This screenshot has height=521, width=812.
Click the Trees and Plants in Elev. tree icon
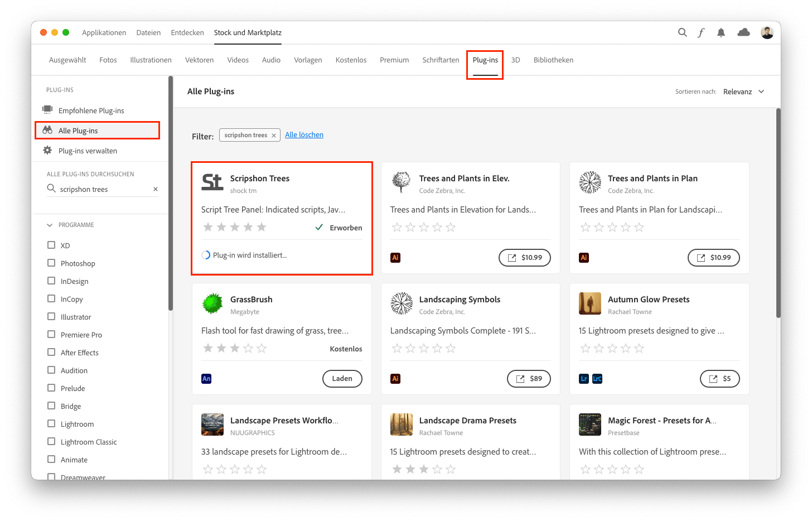[x=401, y=182]
